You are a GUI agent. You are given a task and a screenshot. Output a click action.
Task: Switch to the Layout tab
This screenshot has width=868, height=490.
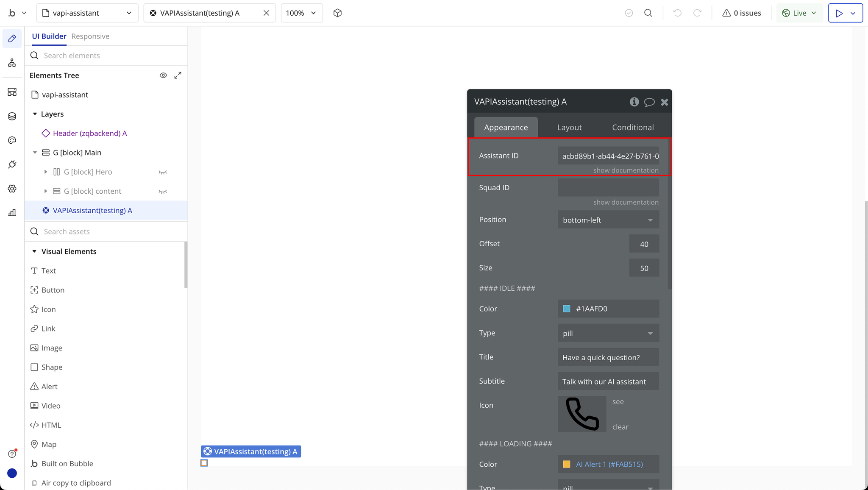click(x=569, y=128)
